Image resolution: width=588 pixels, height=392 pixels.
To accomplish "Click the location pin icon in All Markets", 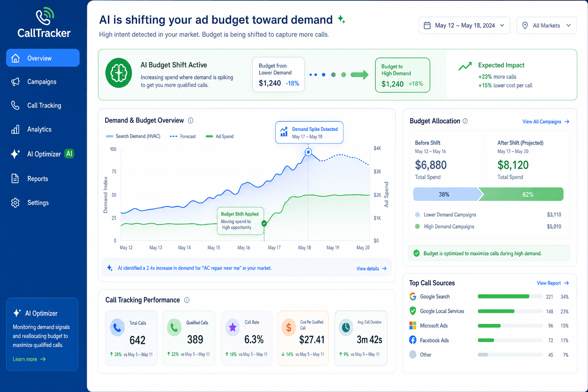I will coord(525,25).
